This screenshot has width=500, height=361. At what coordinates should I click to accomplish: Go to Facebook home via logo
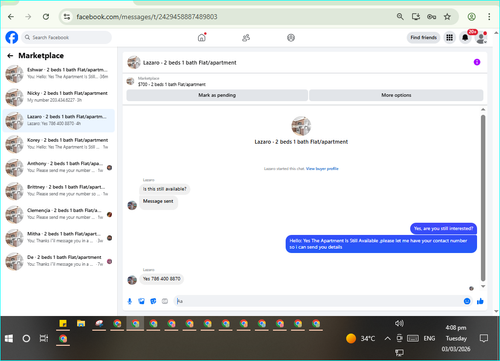pos(12,37)
